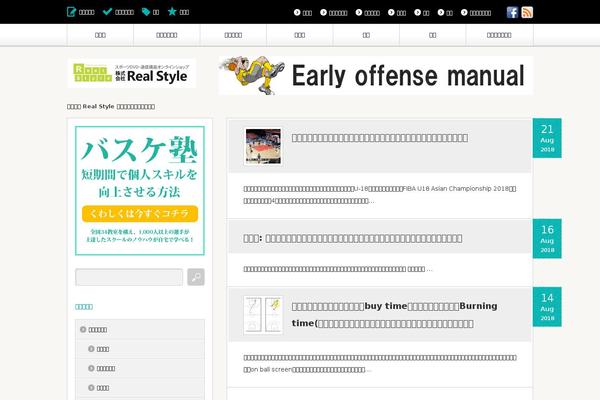The image size is (600, 400).
Task: Click the "Real Style" tagline text below logo
Action: [x=111, y=106]
